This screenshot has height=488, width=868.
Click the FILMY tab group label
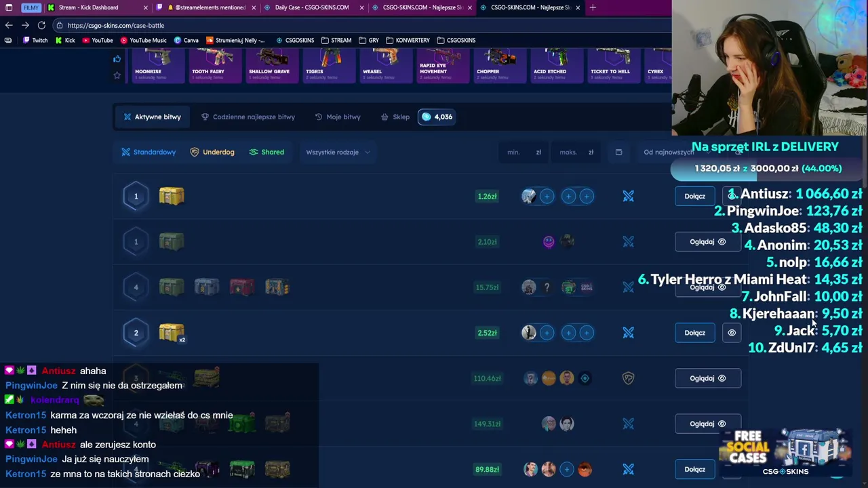(31, 7)
